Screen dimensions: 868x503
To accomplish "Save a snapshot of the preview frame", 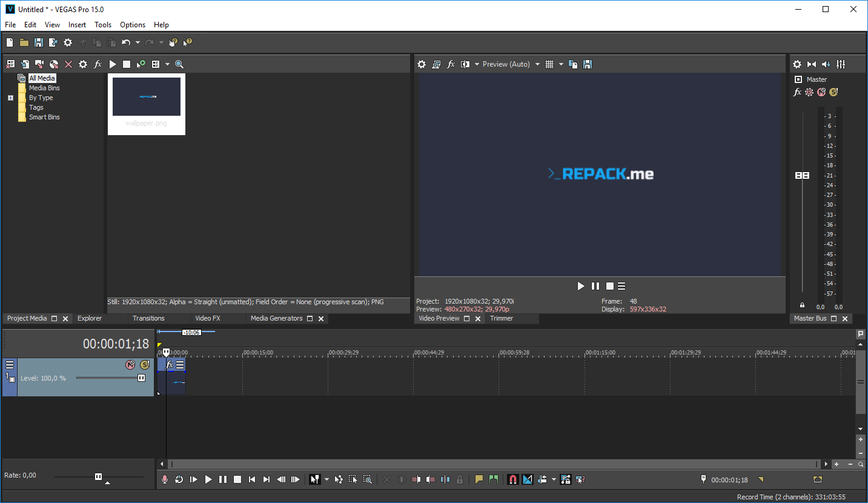I will tap(587, 64).
